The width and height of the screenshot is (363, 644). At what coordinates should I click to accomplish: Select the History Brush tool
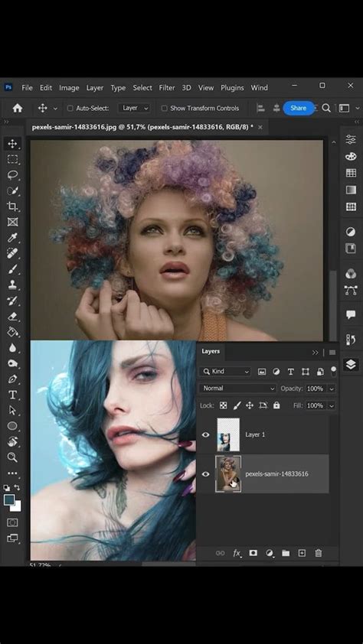[12, 301]
